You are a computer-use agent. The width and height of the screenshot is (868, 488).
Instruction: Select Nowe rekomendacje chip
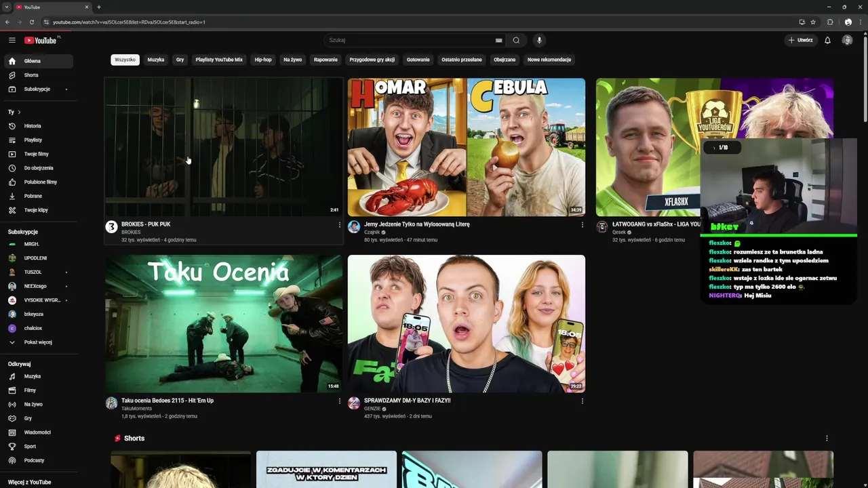click(549, 60)
